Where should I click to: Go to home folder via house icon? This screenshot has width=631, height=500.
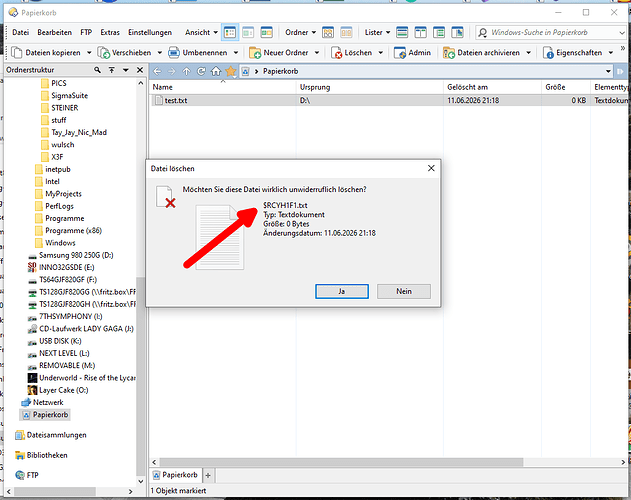click(216, 71)
